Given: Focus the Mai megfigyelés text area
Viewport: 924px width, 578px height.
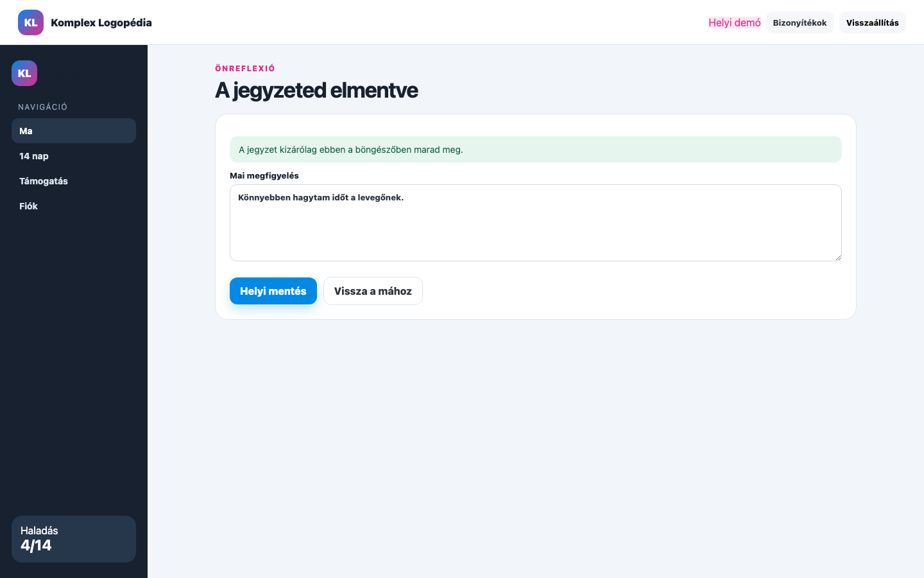Looking at the screenshot, I should [536, 223].
